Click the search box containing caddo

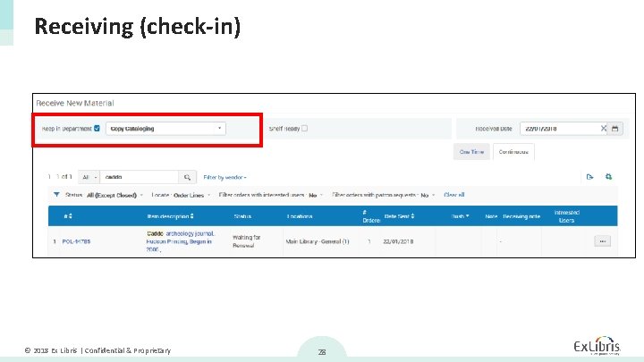point(140,177)
